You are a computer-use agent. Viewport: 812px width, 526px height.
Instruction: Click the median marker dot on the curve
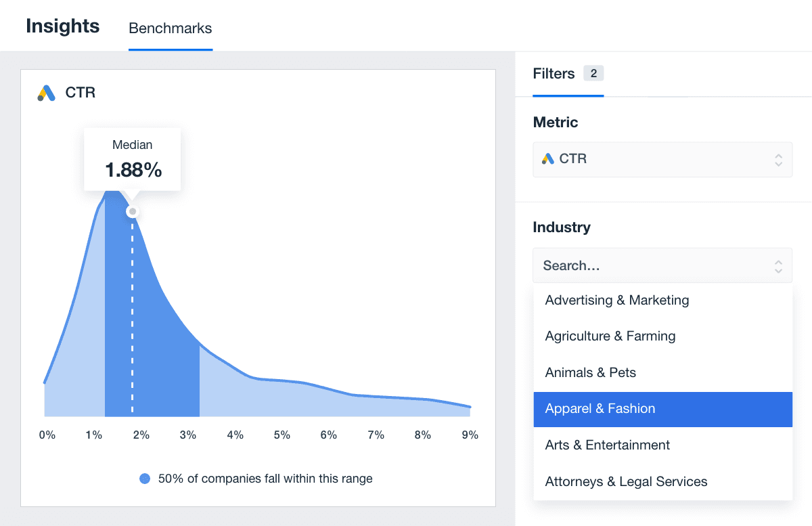133,212
